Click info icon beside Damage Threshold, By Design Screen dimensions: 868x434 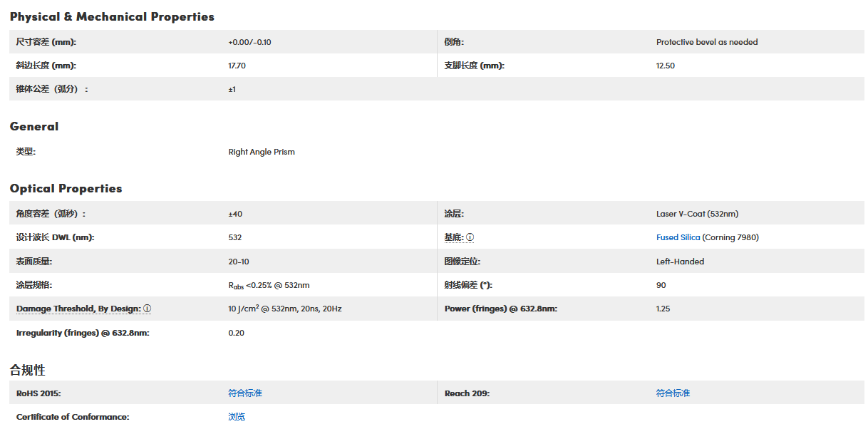coord(148,309)
